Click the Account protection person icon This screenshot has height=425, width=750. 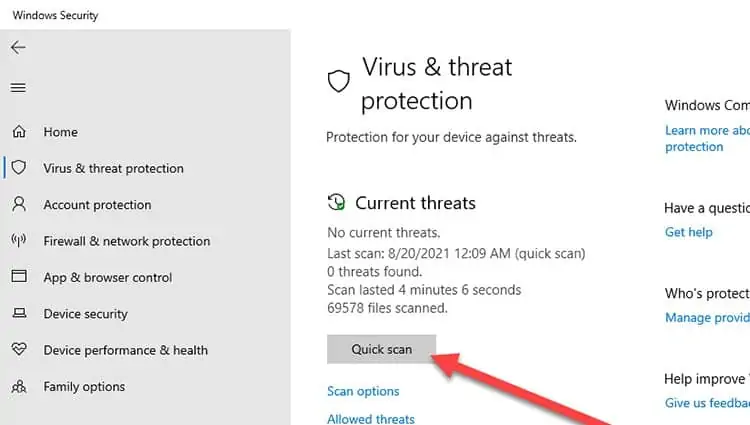tap(18, 205)
